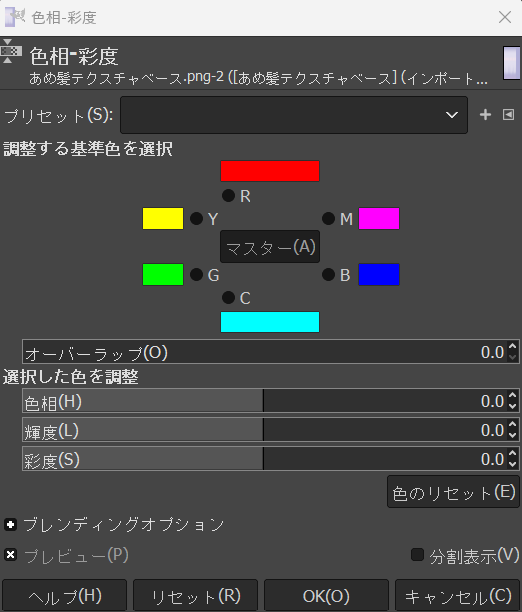Decrease オーバーラップ value with down arrow
522x612 pixels.
pyautogui.click(x=513, y=357)
